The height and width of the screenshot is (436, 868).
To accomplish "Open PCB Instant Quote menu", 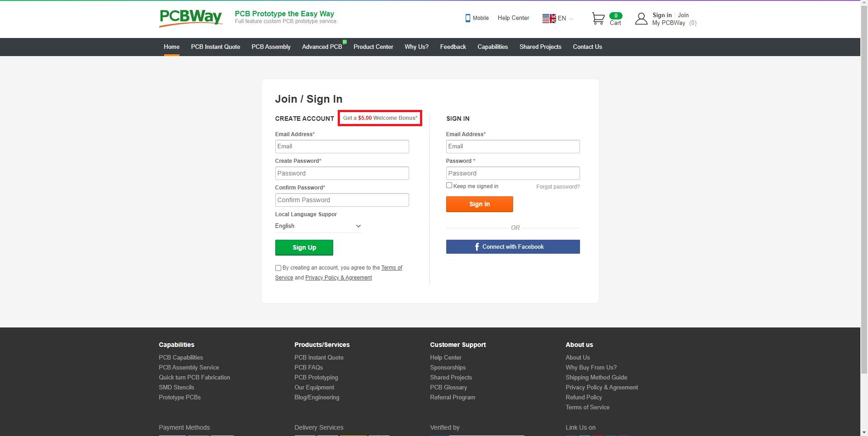I will tap(215, 47).
